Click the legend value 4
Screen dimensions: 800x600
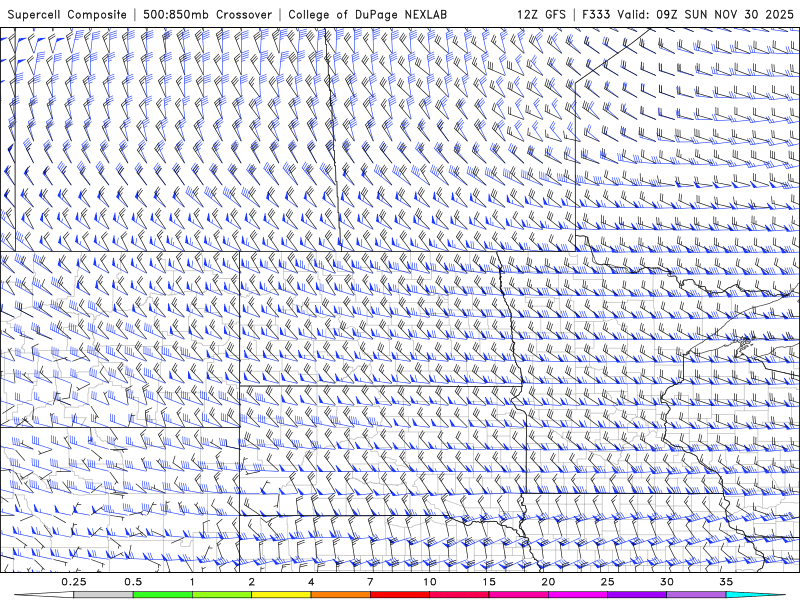(311, 582)
